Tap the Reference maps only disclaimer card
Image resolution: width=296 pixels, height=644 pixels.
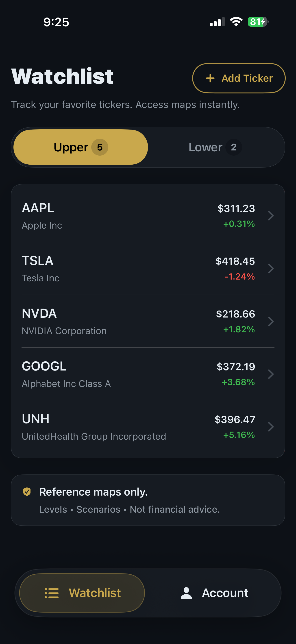click(x=148, y=500)
